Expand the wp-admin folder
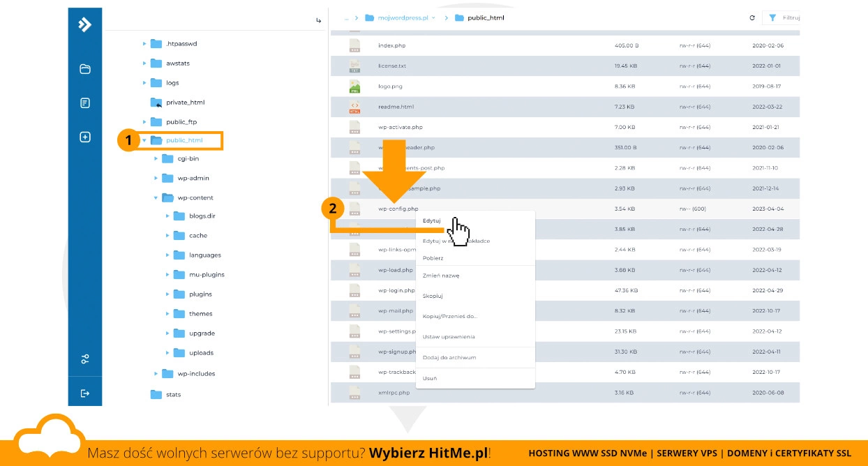This screenshot has height=466, width=868. pos(156,178)
